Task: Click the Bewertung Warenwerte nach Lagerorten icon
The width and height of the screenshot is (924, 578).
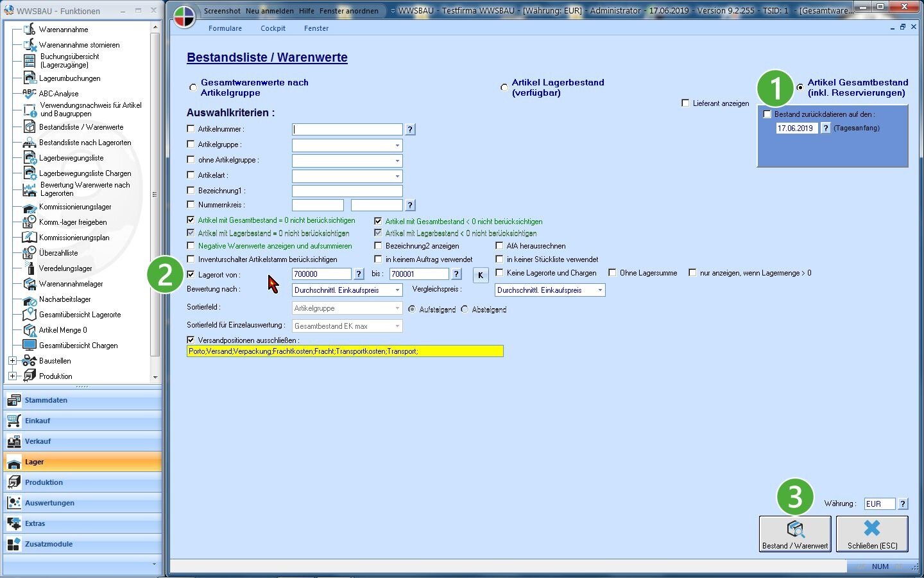Action: [30, 189]
